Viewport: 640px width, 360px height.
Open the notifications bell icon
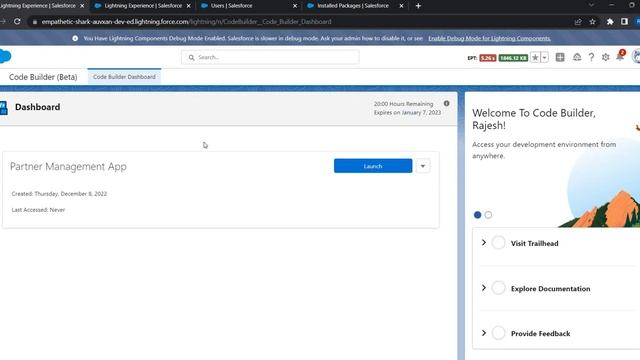coord(620,57)
